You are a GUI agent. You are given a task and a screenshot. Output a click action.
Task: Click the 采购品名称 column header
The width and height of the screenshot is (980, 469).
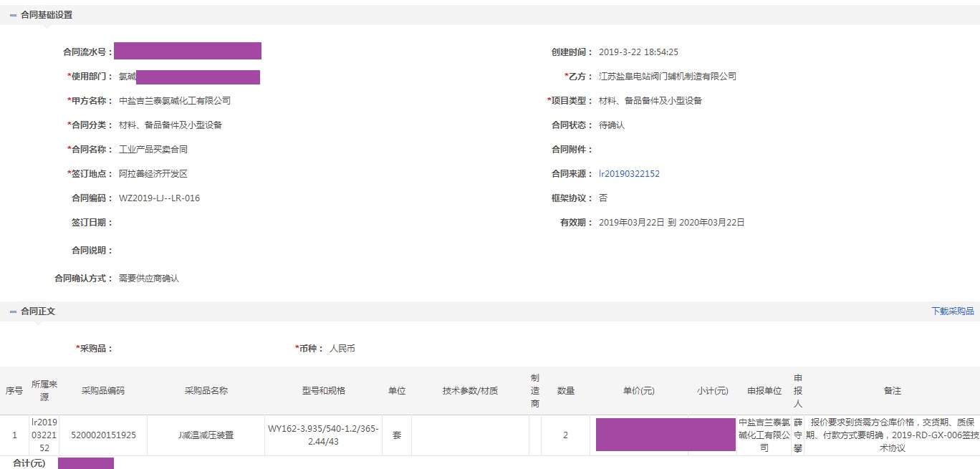(x=206, y=391)
